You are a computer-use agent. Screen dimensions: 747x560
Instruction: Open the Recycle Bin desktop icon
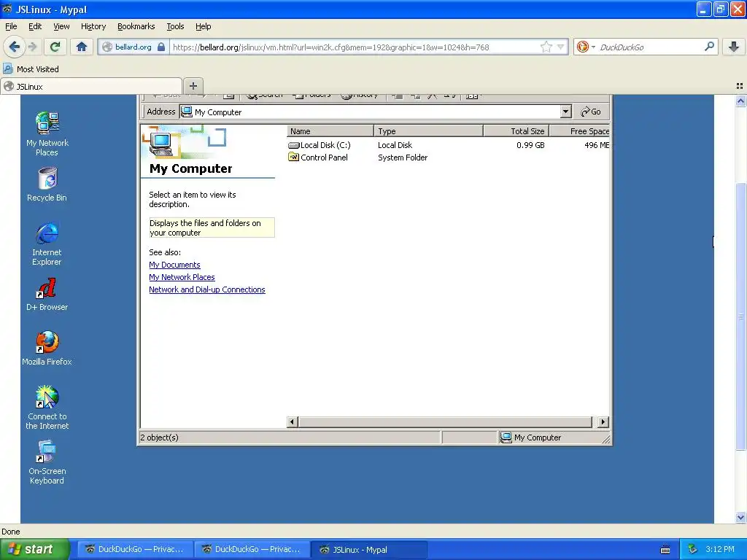coord(47,184)
